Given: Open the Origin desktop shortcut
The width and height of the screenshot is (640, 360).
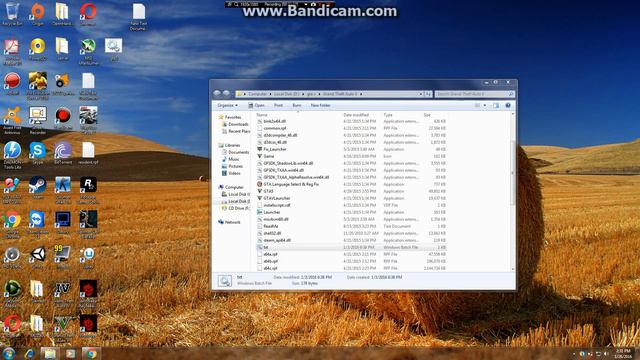Looking at the screenshot, I should (x=38, y=14).
